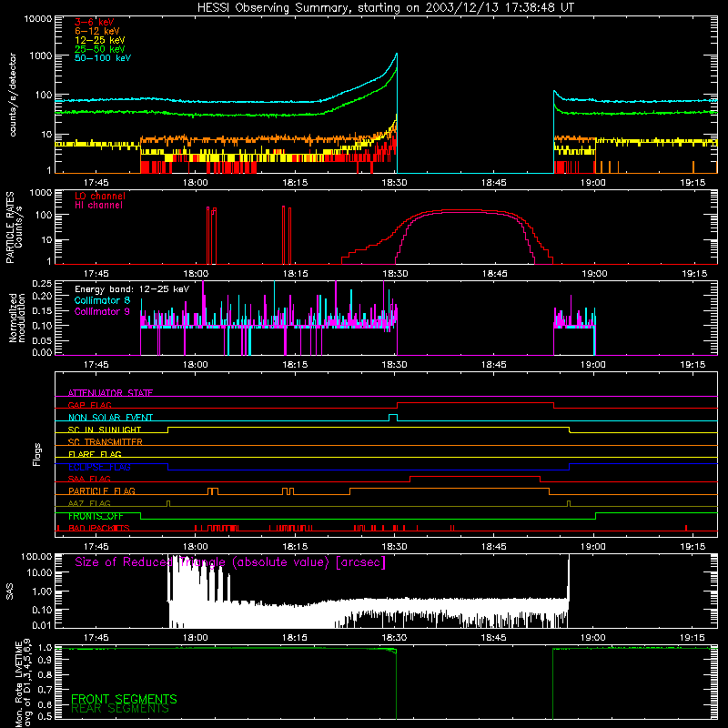Click the FRONTS OFF flag label

(96, 516)
